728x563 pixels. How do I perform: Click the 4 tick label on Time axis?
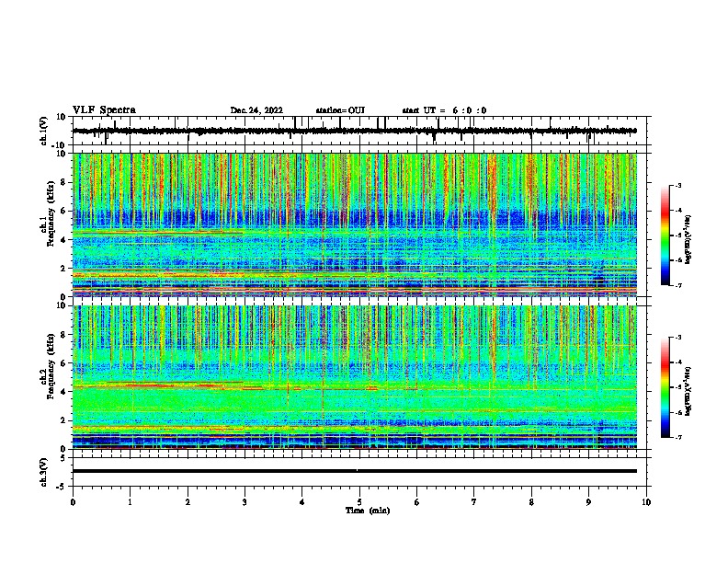tap(302, 502)
